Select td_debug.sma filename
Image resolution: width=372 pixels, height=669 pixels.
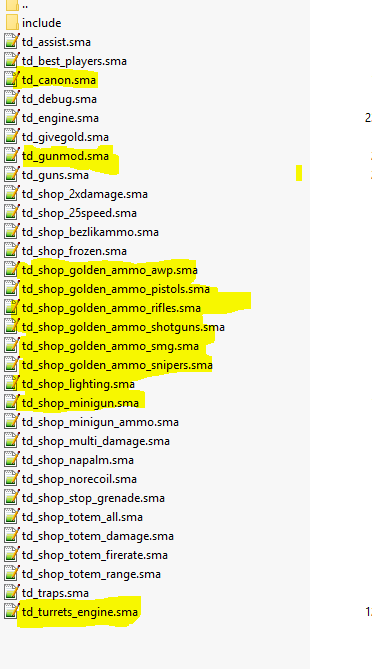(x=59, y=99)
